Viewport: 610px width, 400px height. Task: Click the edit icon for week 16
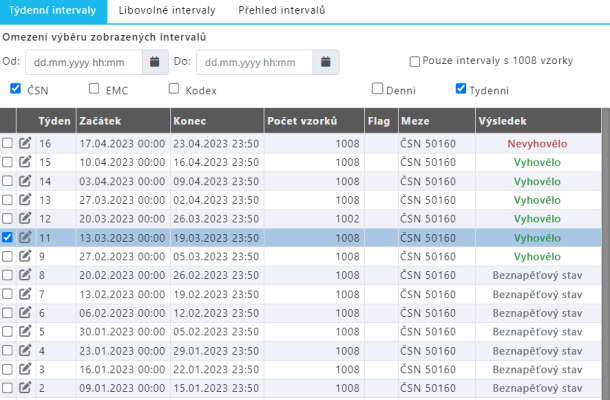(x=26, y=144)
